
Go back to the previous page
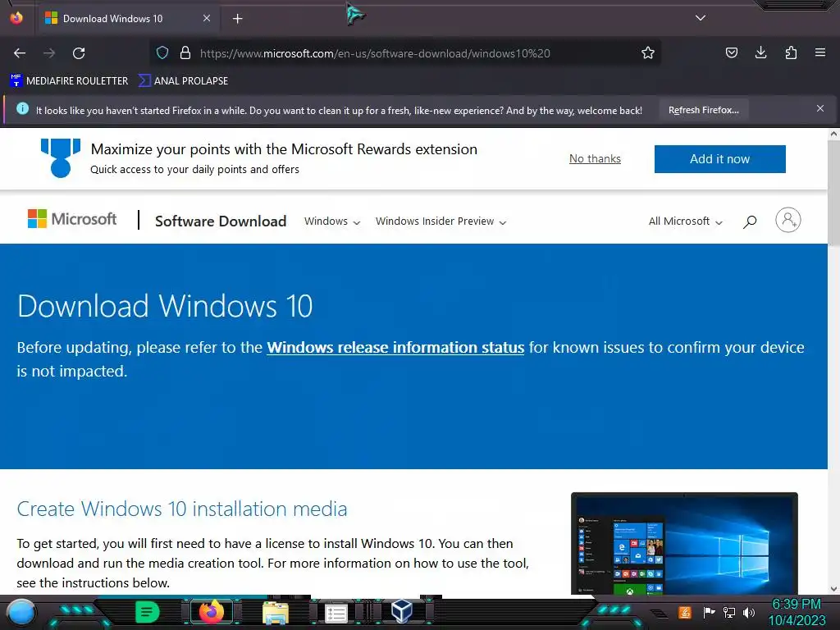click(x=20, y=53)
